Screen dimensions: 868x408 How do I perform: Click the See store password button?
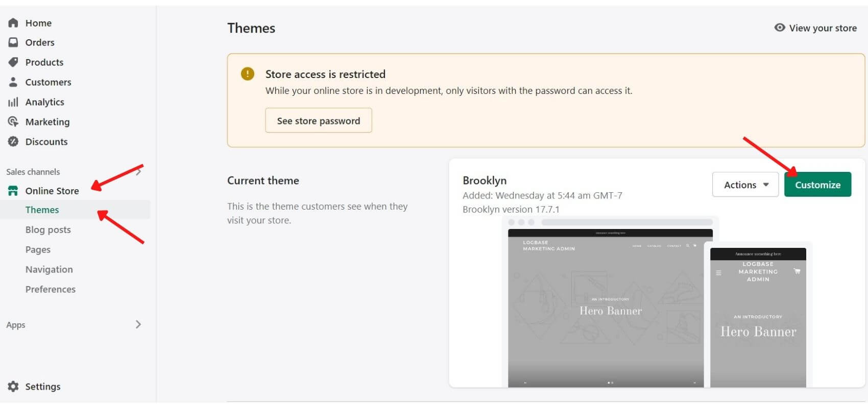[x=318, y=121]
